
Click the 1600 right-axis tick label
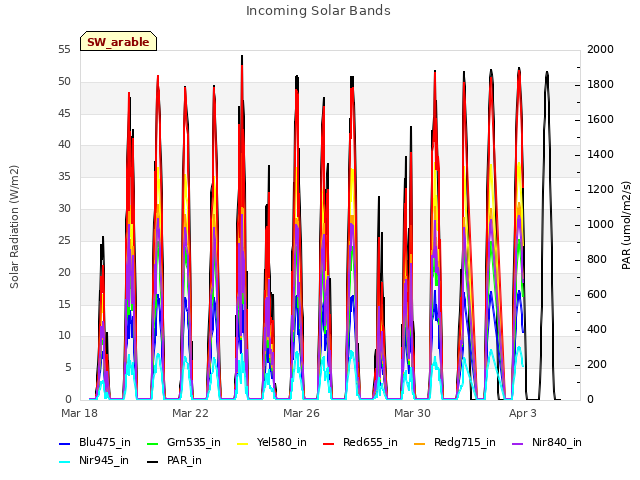(600, 119)
